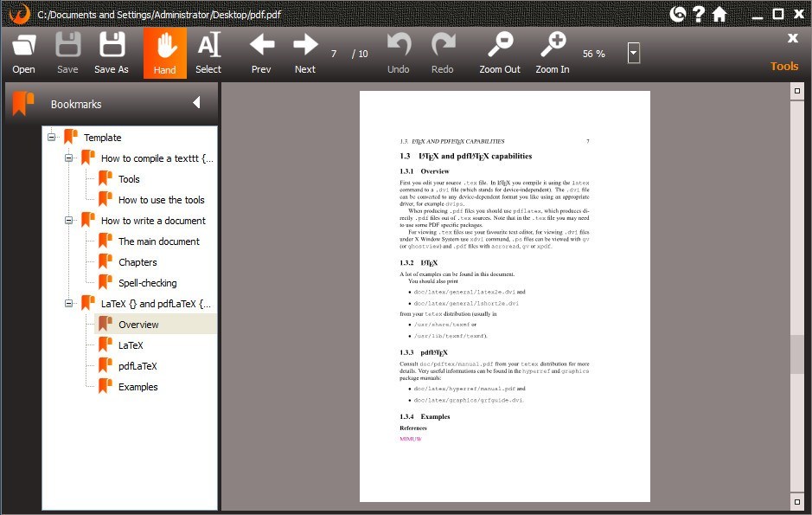812x515 pixels.
Task: Click bookmark icon beside Chapters
Action: pos(105,261)
